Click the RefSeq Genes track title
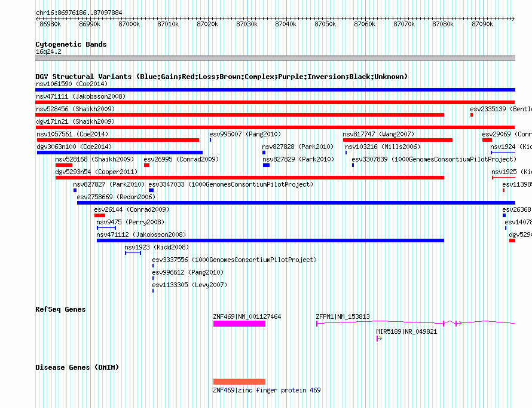The image size is (532, 408). (60, 309)
